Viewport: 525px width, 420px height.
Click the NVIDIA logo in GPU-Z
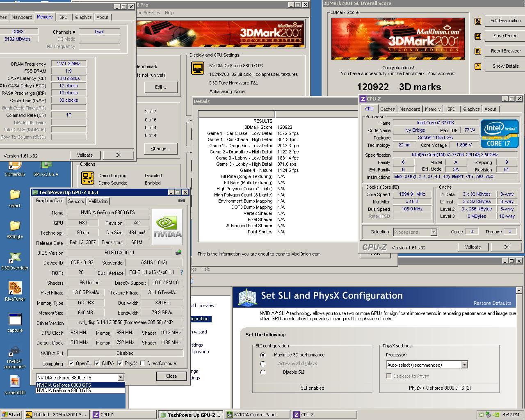point(167,227)
